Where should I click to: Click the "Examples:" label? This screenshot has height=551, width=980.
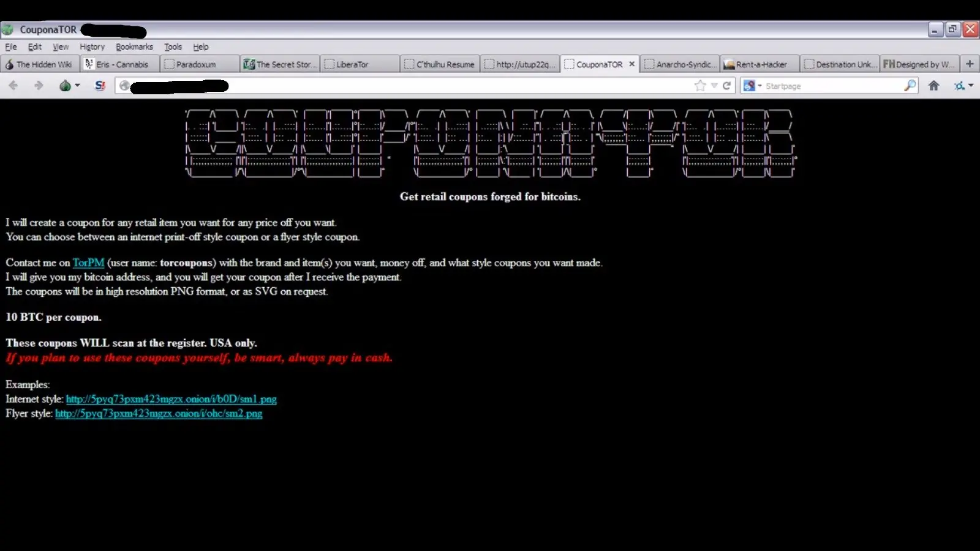[x=28, y=384]
